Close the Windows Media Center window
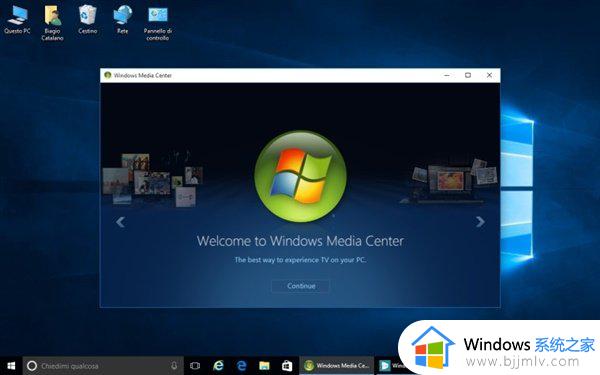 click(489, 75)
